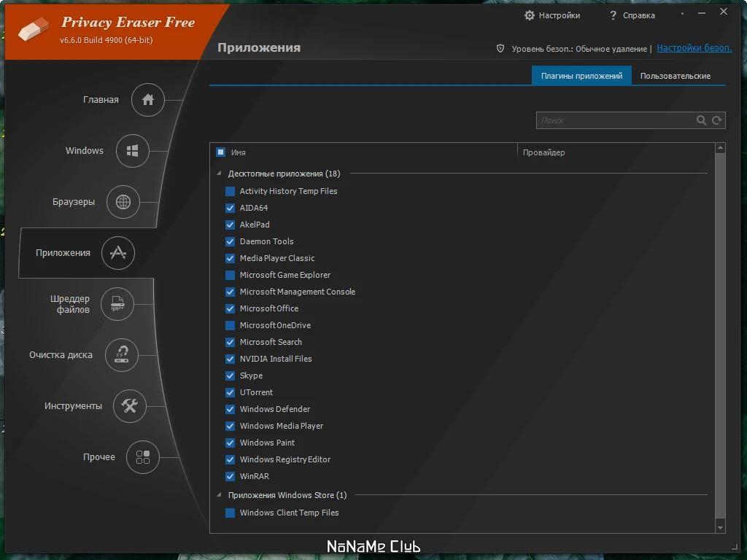747x560 pixels.
Task: Uncheck the AIDA64 checkbox
Action: tap(230, 208)
